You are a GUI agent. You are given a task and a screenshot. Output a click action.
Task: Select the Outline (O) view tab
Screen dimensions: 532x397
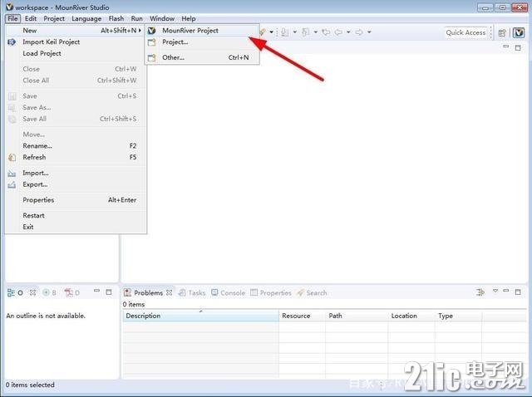coord(15,292)
